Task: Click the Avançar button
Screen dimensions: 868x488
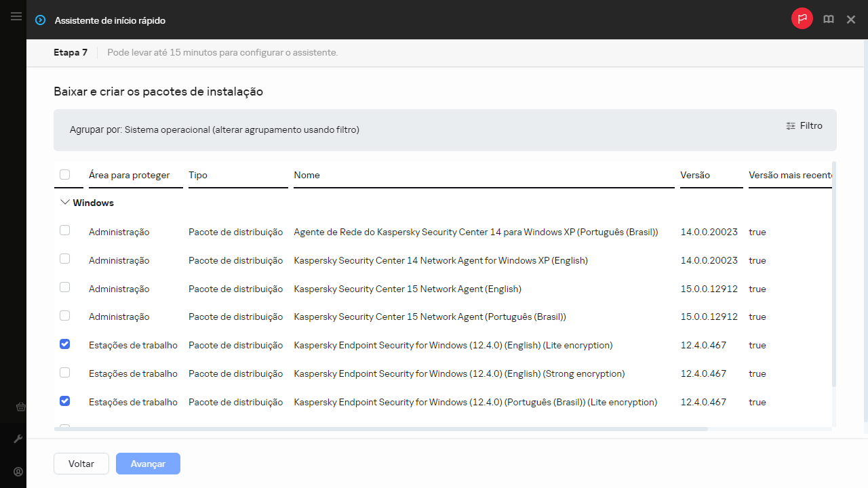Action: 148,464
